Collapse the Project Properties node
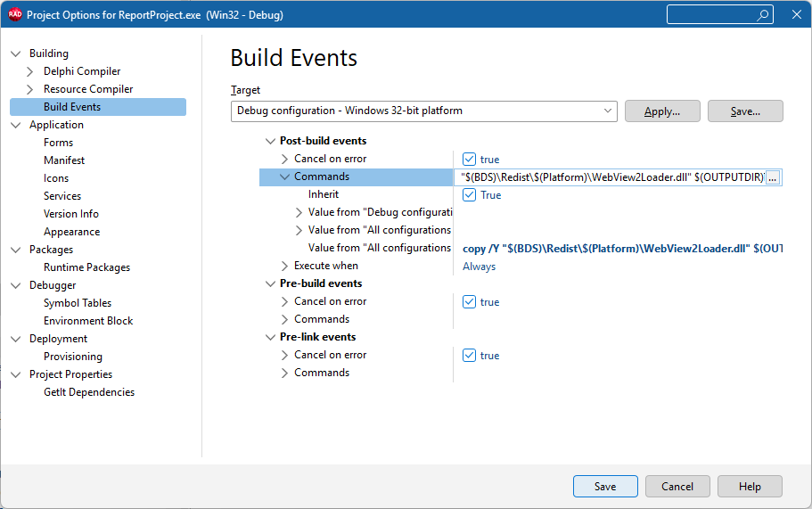The width and height of the screenshot is (812, 509). tap(16, 374)
